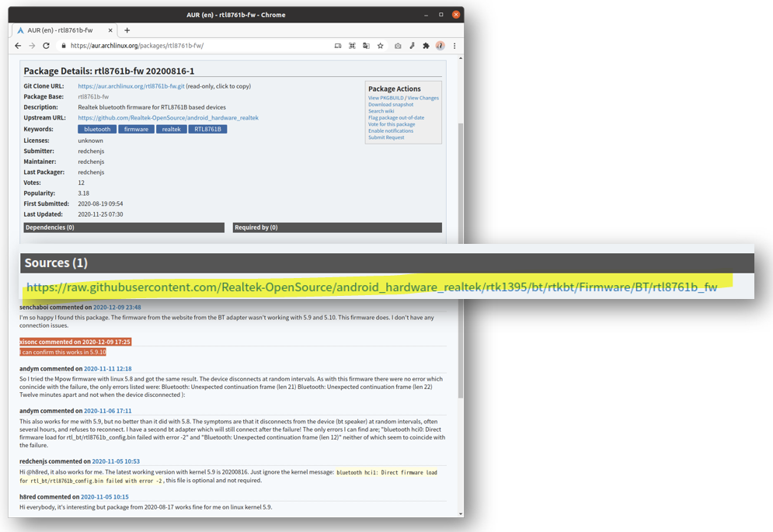Click the scrollbar up arrow
The height and width of the screenshot is (532, 773).
[x=461, y=59]
